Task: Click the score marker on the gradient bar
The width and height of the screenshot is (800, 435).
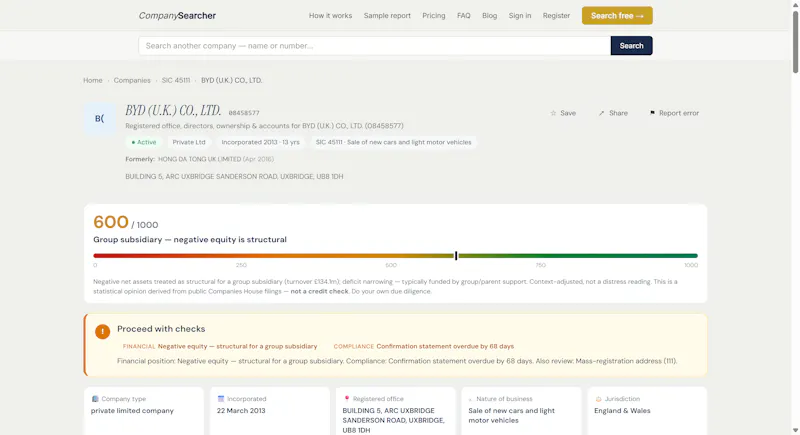Action: click(x=456, y=255)
